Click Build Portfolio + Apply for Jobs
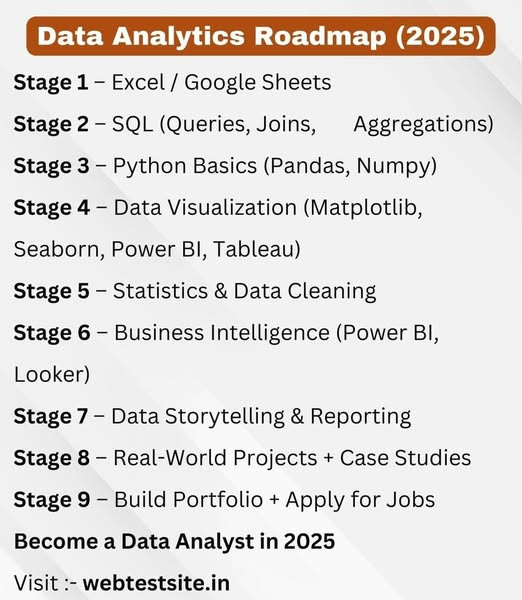522x600 pixels. tap(275, 500)
